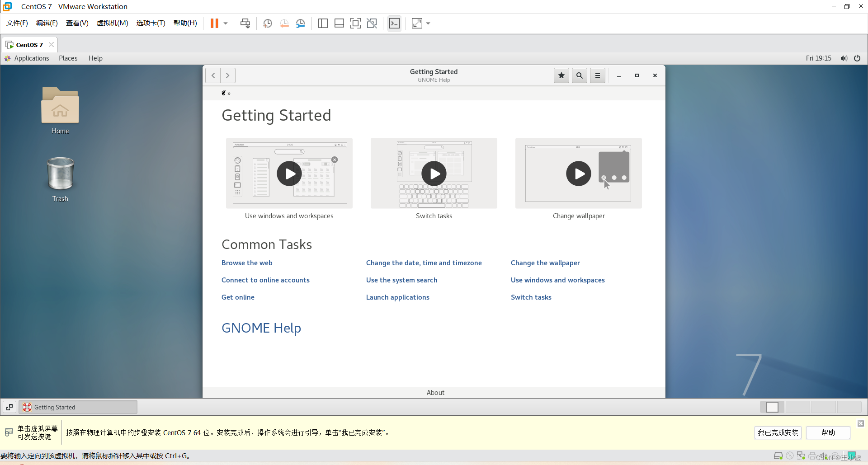The image size is (868, 465).
Task: Open the 帮助(H) menu in VMware
Action: coord(185,23)
